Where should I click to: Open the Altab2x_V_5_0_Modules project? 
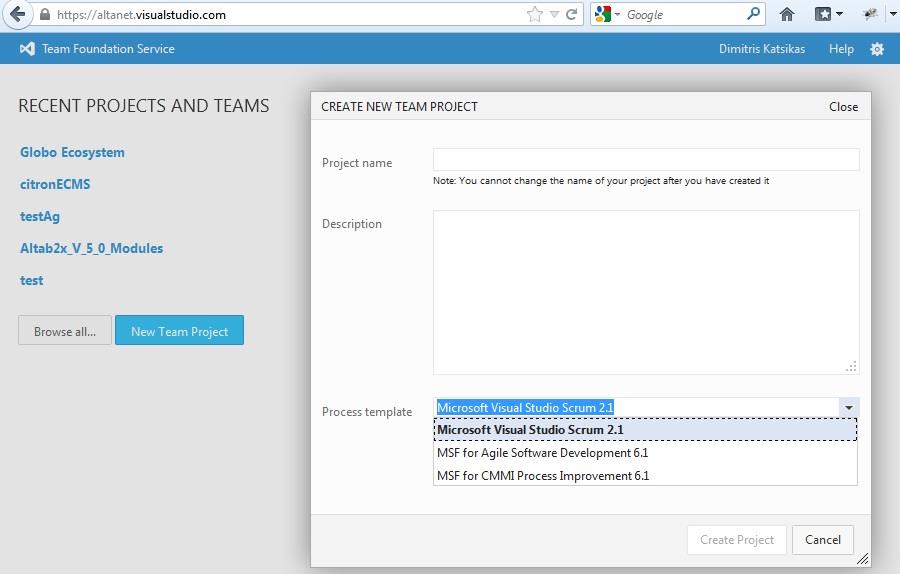pyautogui.click(x=91, y=249)
